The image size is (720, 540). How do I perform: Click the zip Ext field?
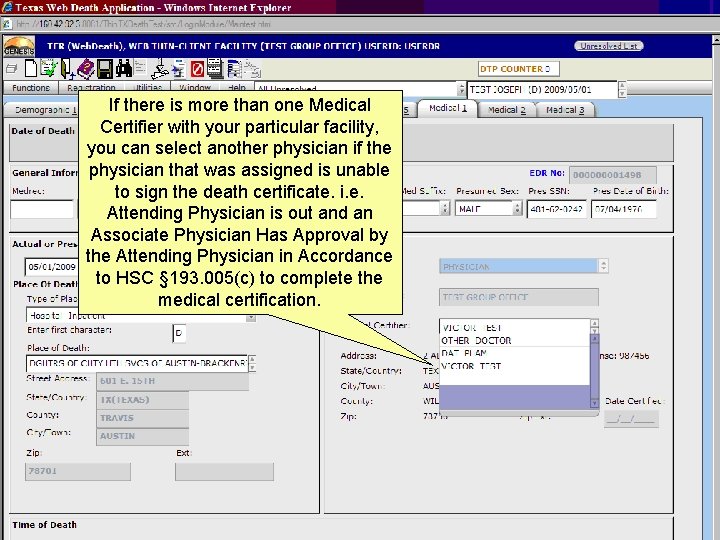[x=225, y=471]
